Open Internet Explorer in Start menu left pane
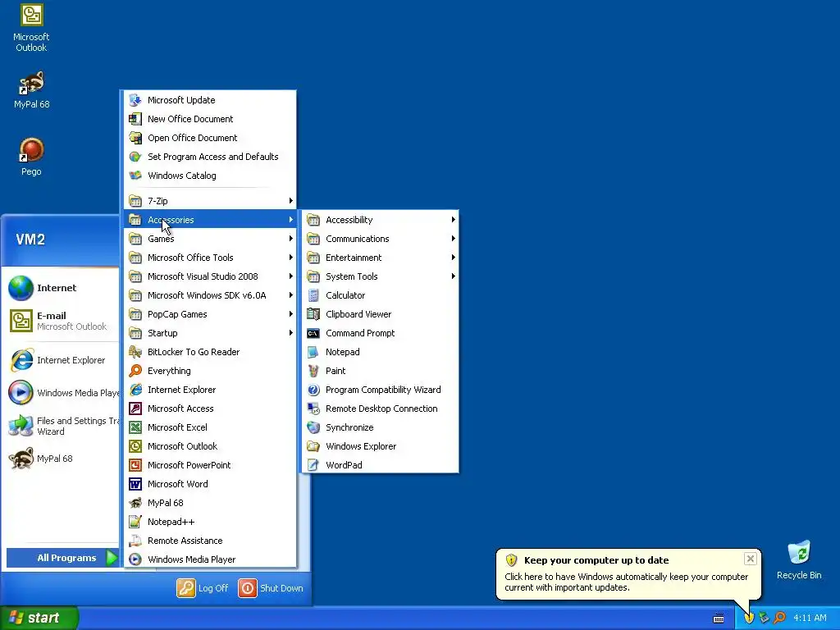Viewport: 840px width, 630px height. 62,360
